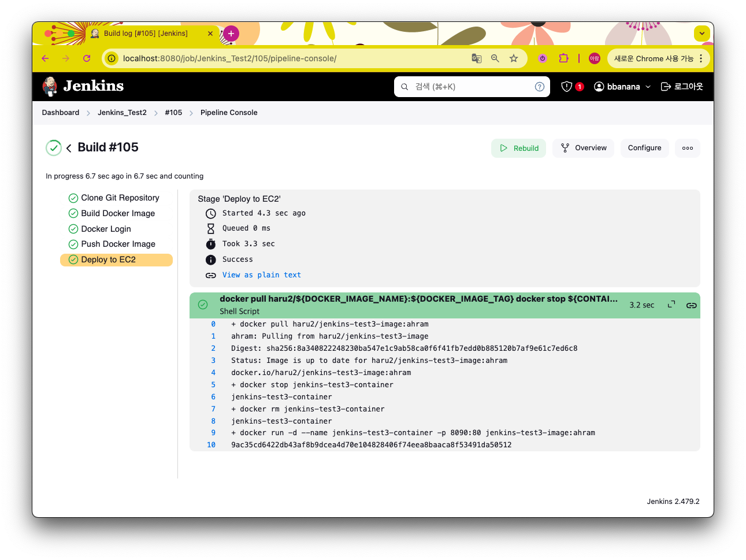Click log line number 0
Viewport: 746px width, 560px height.
(213, 324)
